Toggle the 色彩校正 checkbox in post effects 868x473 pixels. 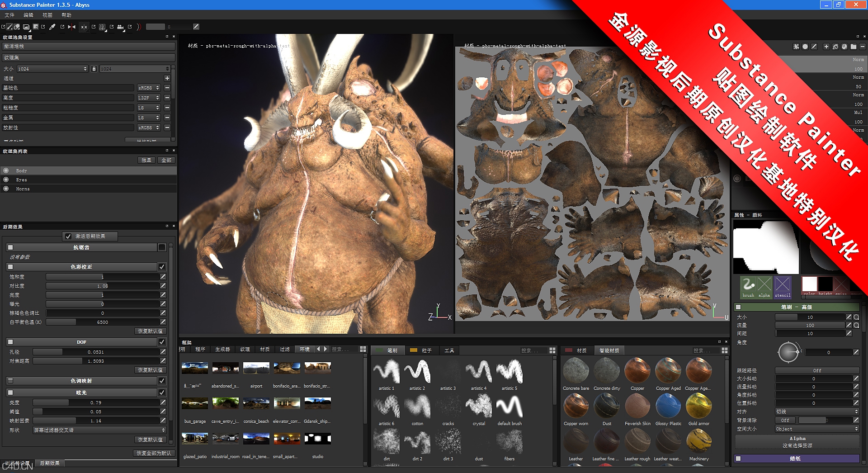(x=161, y=266)
